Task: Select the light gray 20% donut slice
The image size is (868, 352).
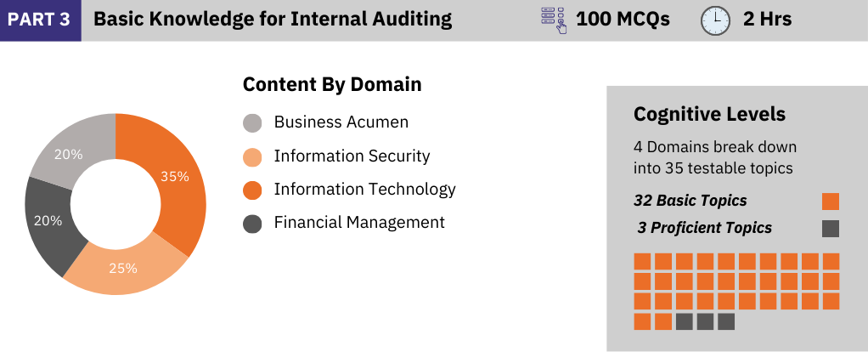Action: coord(69,154)
